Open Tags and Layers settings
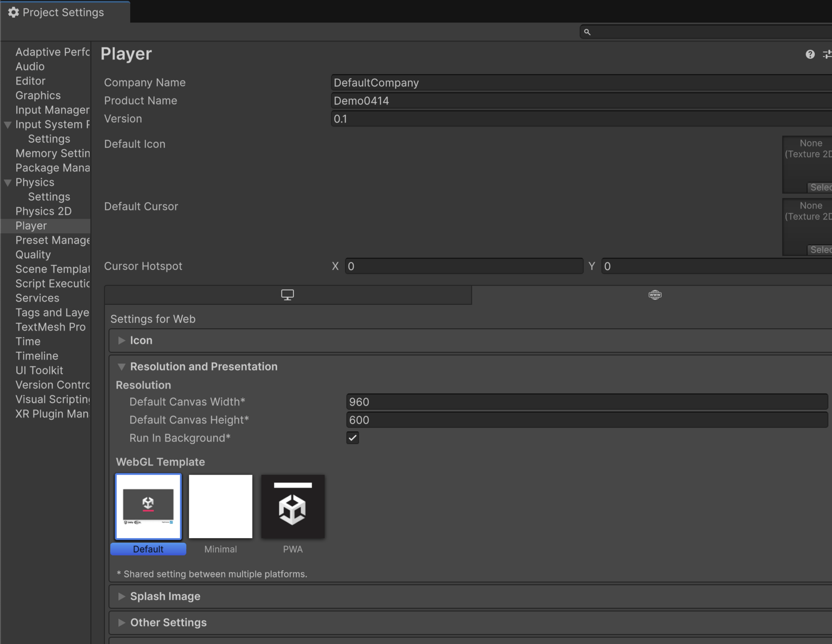Viewport: 832px width, 644px height. 52,312
